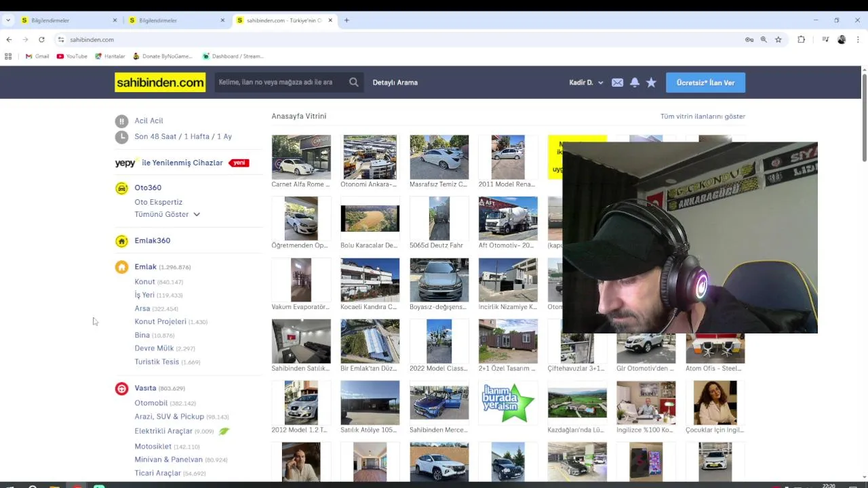Image resolution: width=868 pixels, height=488 pixels.
Task: Click the green leaf icon by Elektrikli Araçlar
Action: pos(224,431)
